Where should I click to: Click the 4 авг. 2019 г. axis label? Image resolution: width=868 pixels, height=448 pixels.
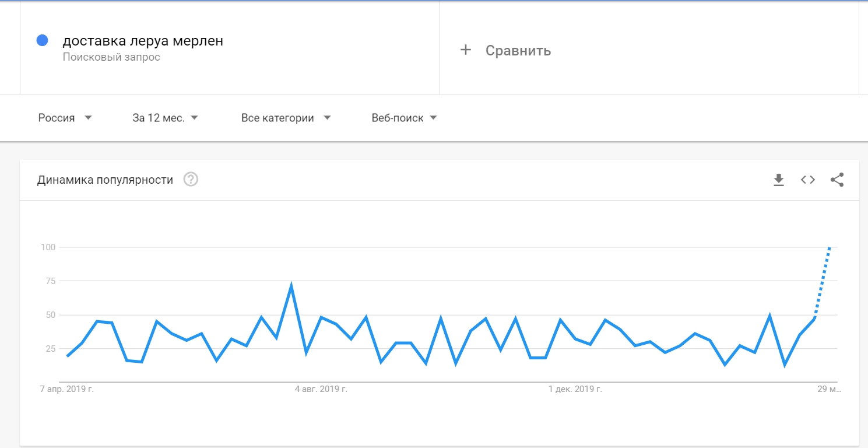click(321, 389)
